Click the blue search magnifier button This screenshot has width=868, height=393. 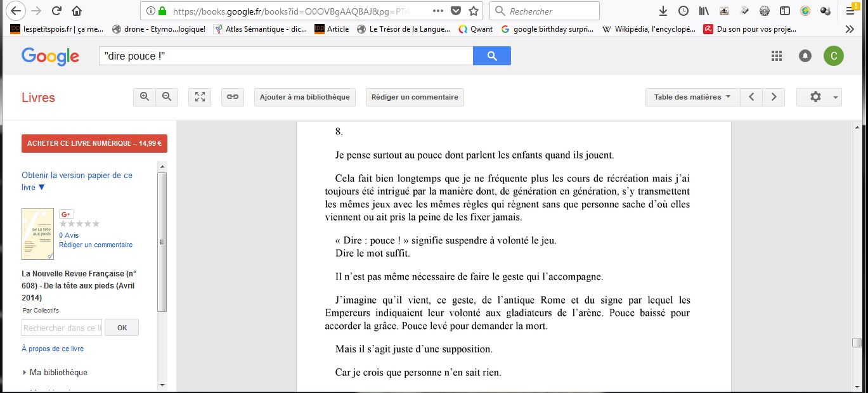(x=491, y=56)
